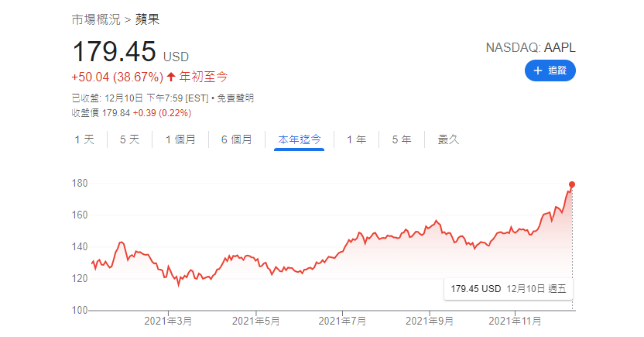This screenshot has width=644, height=337.
Task: Click the 2021年9月 axis label
Action: (x=430, y=321)
